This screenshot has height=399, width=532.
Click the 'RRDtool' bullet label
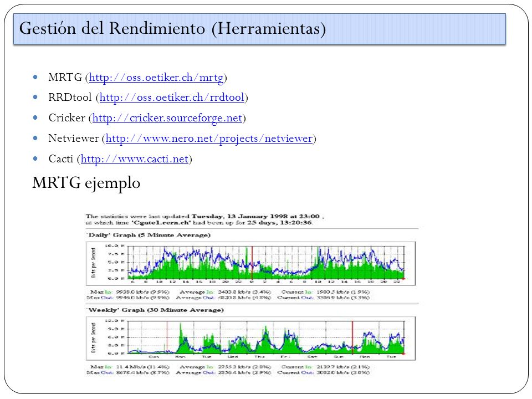click(x=70, y=98)
